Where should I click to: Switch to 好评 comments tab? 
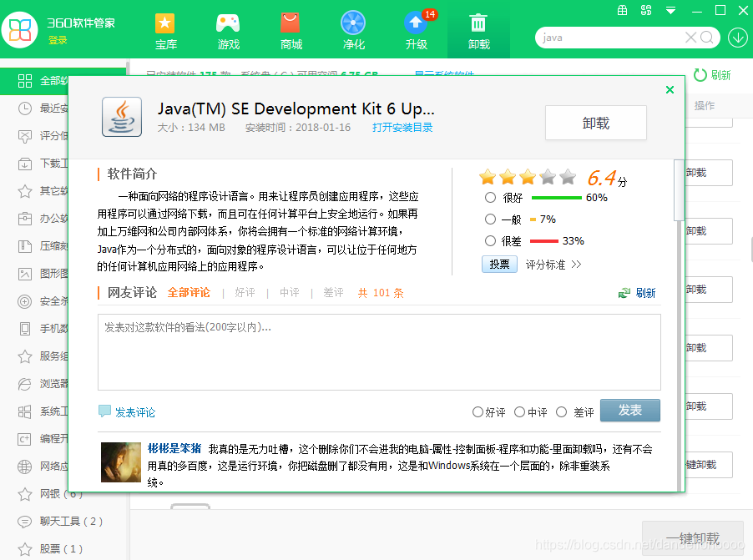coord(245,292)
